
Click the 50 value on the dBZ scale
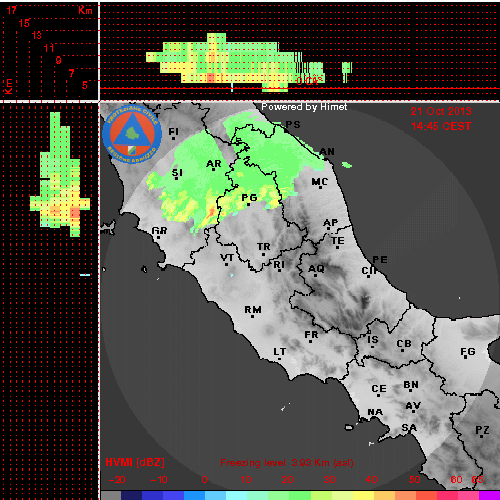[414, 480]
